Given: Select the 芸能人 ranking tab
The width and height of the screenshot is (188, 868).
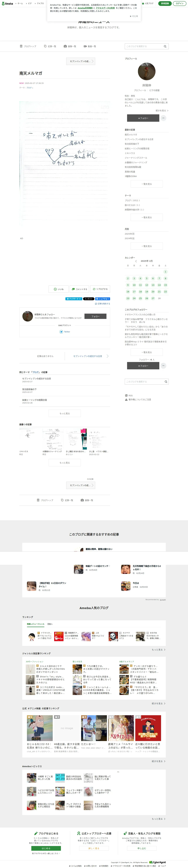Looking at the screenshot, I should click(x=50, y=624).
